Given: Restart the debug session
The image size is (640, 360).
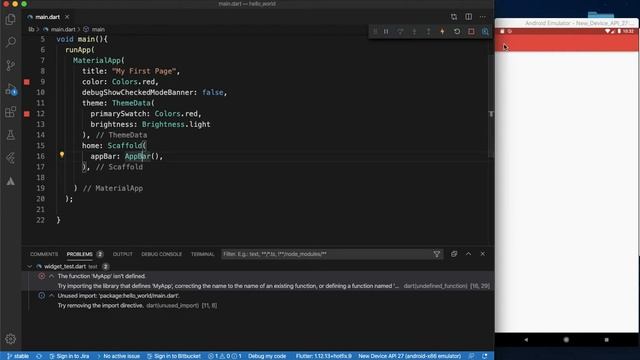Looking at the screenshot, I should tap(457, 31).
